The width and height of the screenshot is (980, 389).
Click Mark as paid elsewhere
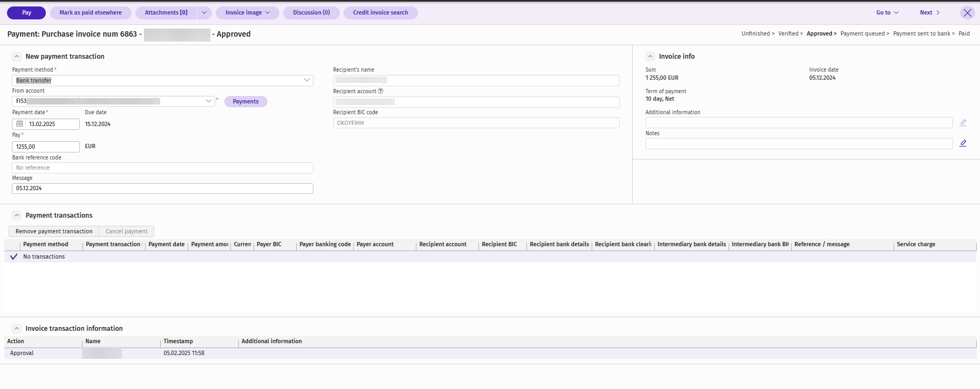click(91, 12)
